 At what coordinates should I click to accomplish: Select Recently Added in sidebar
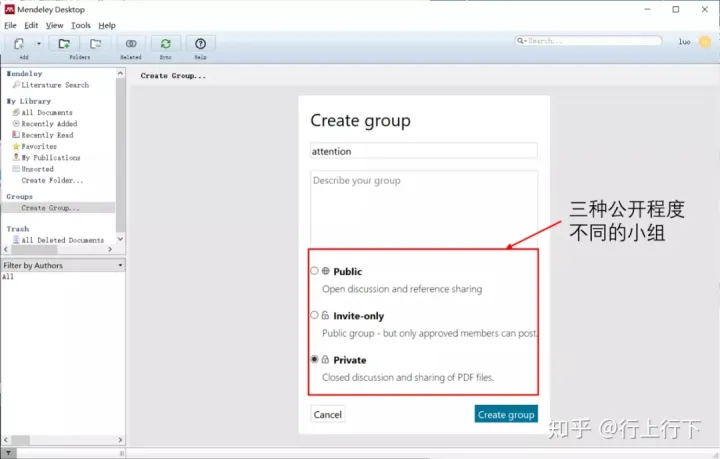pos(49,124)
